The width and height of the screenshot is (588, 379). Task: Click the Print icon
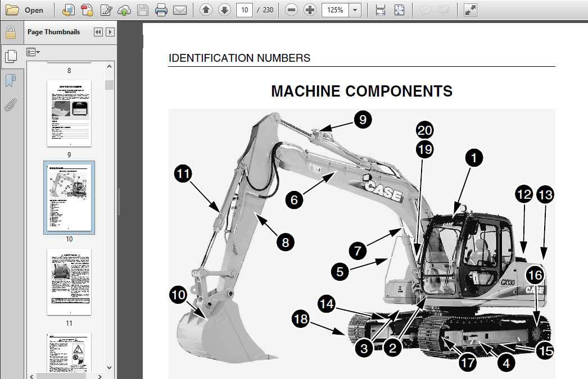[x=161, y=10]
